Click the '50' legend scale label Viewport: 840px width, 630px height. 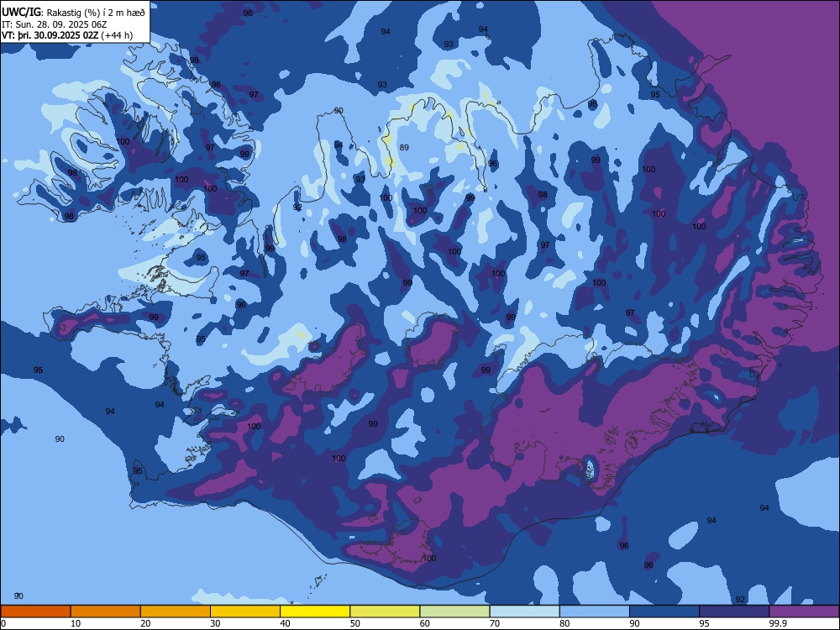click(355, 623)
